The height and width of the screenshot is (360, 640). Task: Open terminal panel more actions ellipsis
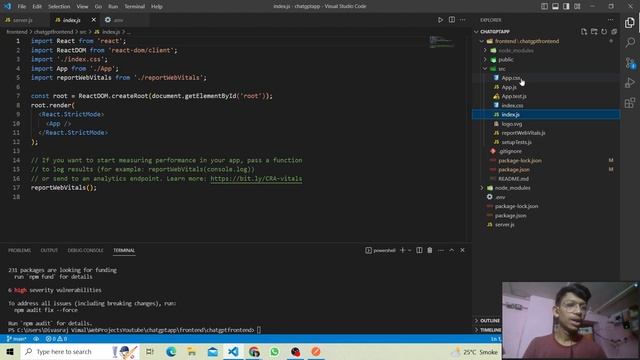441,250
